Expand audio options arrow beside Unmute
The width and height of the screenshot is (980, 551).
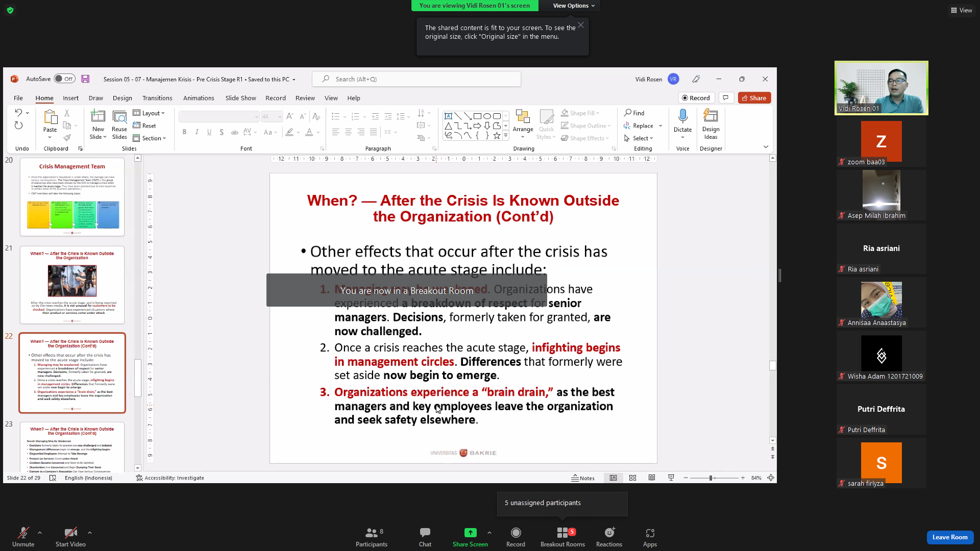click(40, 533)
